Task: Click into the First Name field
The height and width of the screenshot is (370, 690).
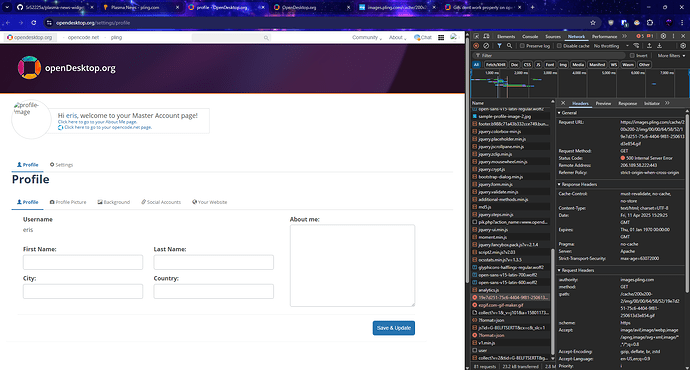Action: 83,262
